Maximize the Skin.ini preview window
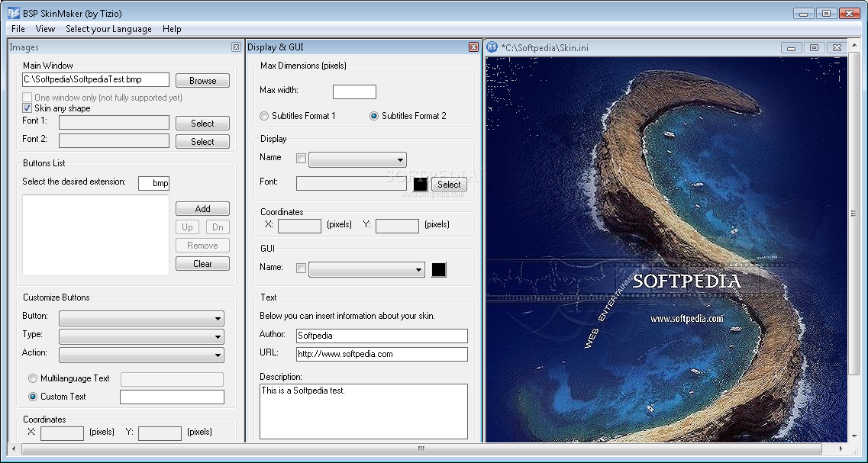The height and width of the screenshot is (463, 868). tap(815, 47)
